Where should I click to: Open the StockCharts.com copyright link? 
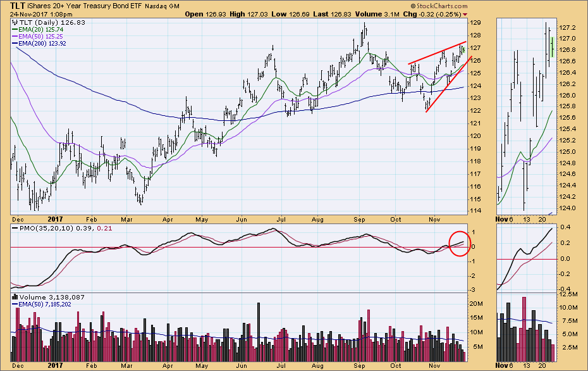pyautogui.click(x=439, y=6)
